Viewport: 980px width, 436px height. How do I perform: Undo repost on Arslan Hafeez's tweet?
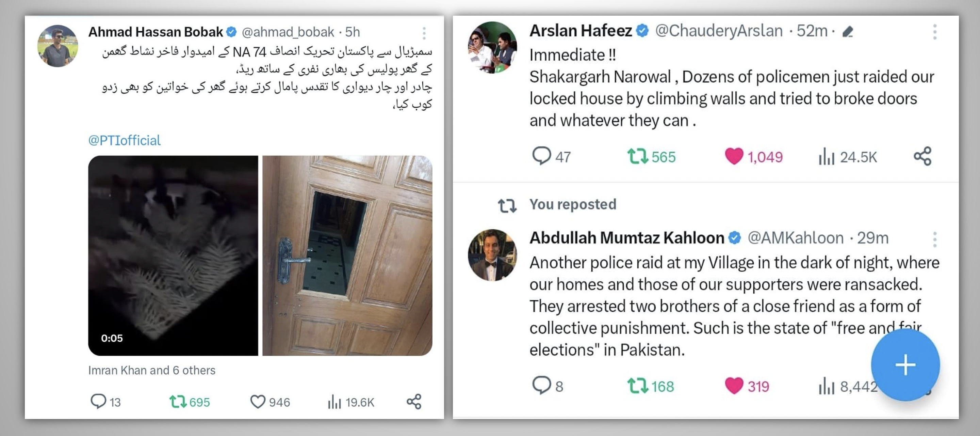pyautogui.click(x=637, y=156)
